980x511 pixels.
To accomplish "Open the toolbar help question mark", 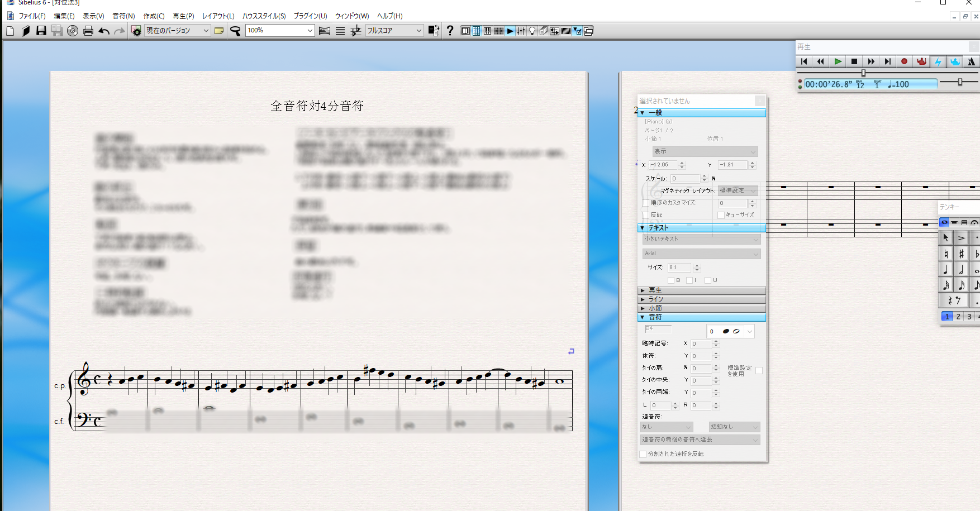I will click(450, 31).
